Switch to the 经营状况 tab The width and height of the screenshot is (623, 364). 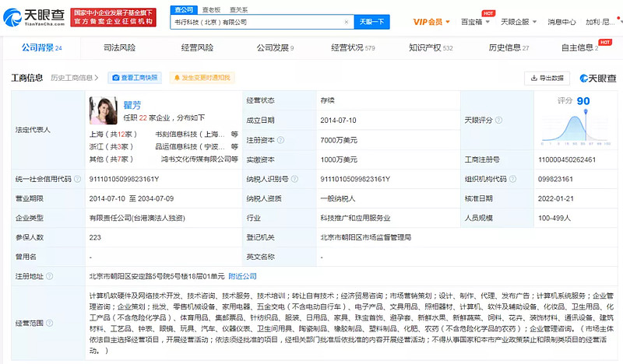pyautogui.click(x=353, y=47)
